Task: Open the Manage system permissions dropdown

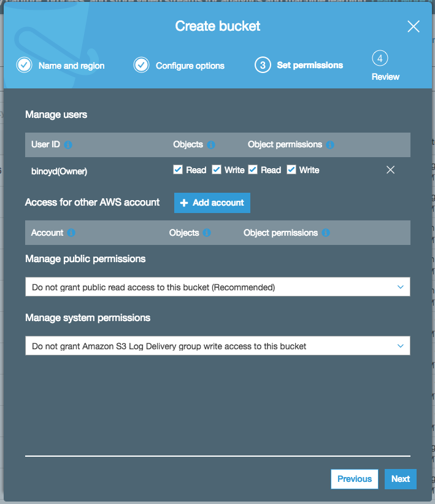Action: click(217, 346)
